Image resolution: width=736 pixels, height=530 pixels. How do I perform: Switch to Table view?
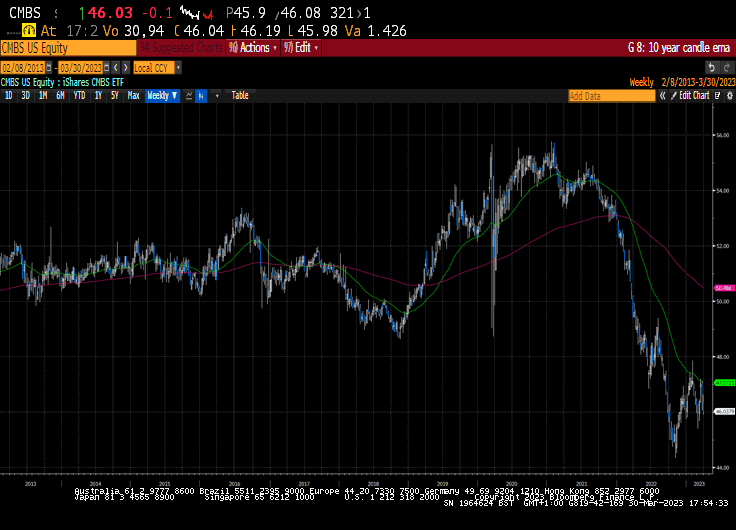click(x=240, y=96)
